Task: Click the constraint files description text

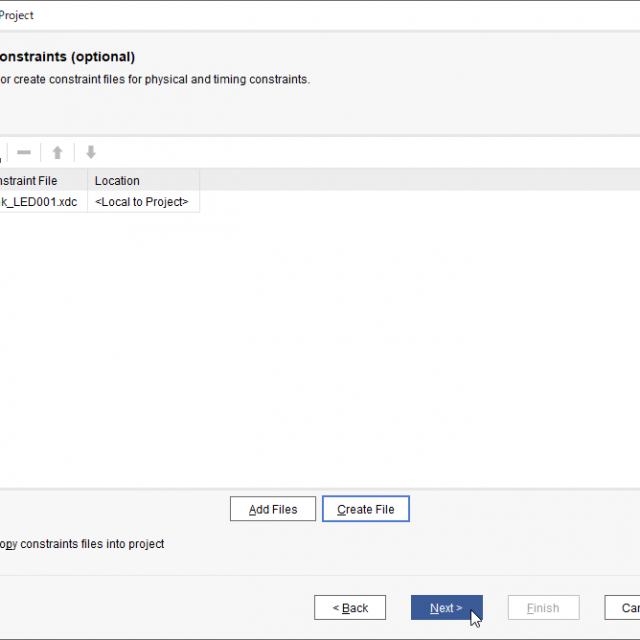Action: 155,80
